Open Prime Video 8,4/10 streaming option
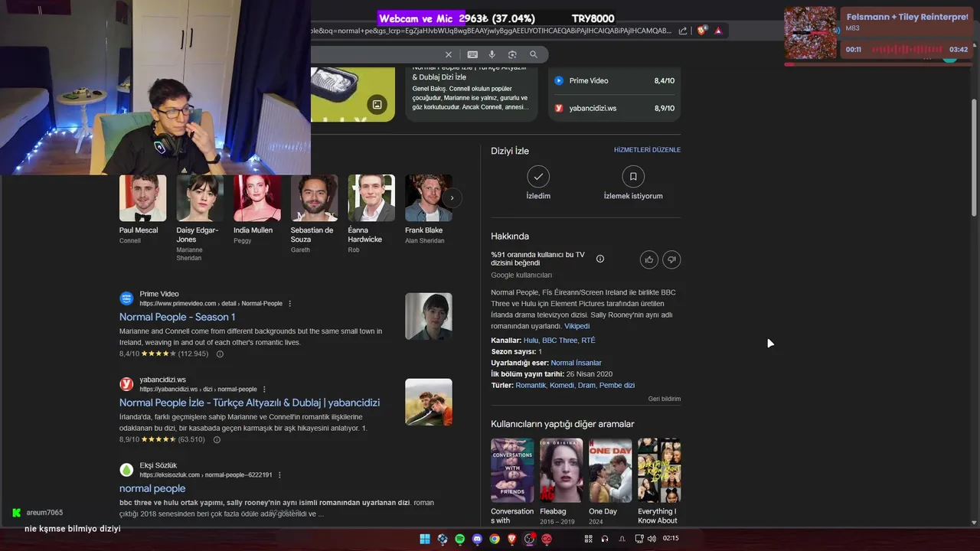 tap(614, 80)
